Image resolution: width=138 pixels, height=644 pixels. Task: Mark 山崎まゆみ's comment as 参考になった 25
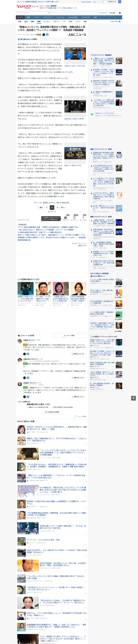coord(78,378)
